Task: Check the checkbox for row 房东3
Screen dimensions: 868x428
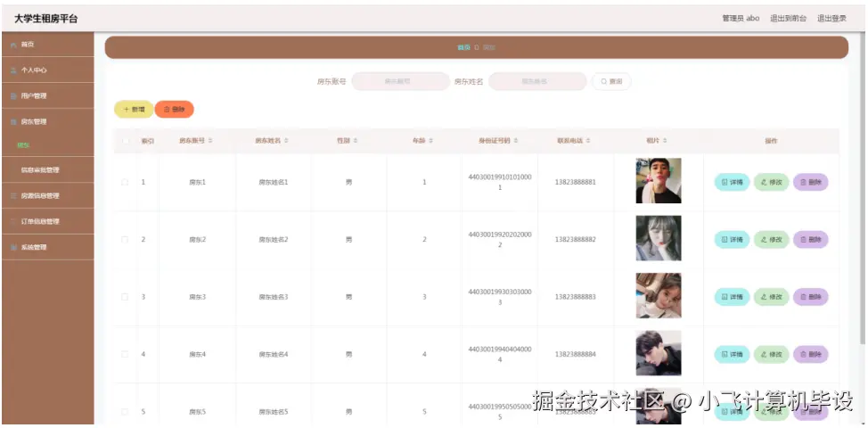Action: (x=125, y=297)
